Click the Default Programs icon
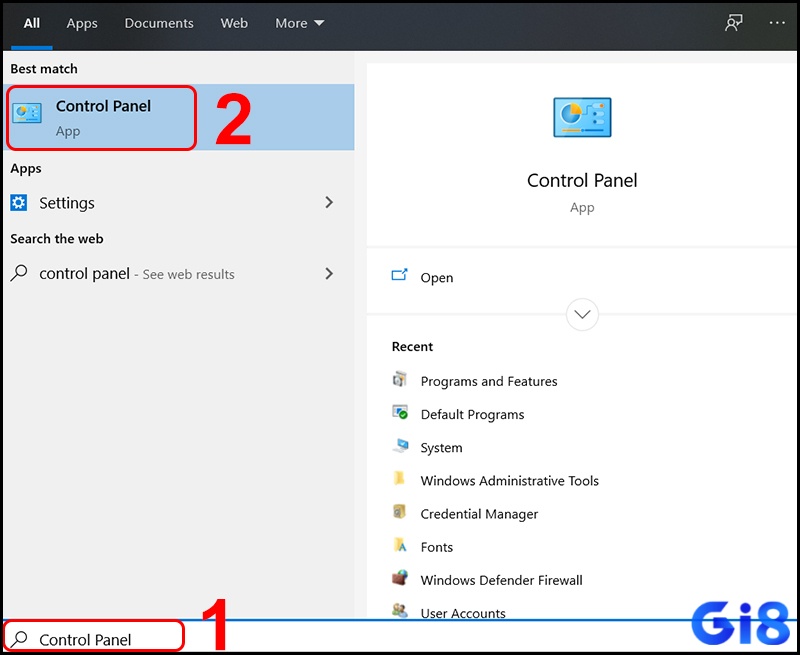800x655 pixels. tap(399, 412)
